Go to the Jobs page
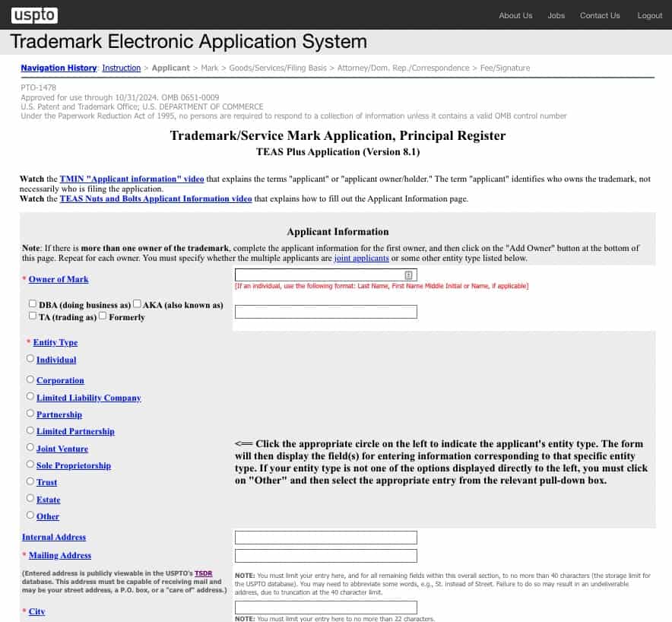 556,15
